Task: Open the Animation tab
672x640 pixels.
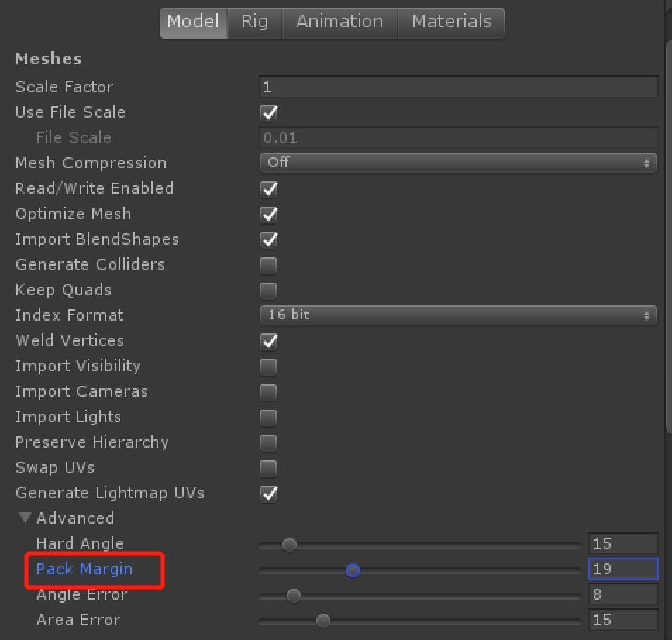Action: pos(340,22)
